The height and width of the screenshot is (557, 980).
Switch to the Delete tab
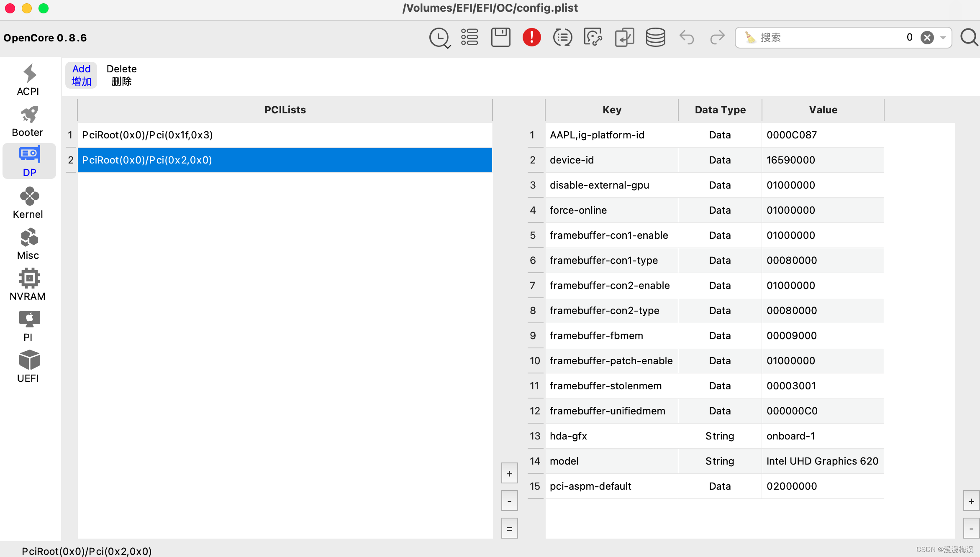[x=121, y=75]
